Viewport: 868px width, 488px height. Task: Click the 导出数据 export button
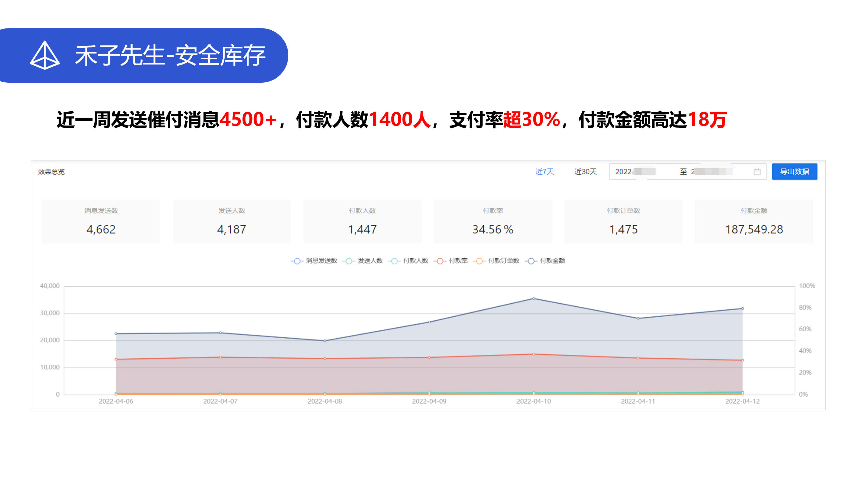coord(794,172)
